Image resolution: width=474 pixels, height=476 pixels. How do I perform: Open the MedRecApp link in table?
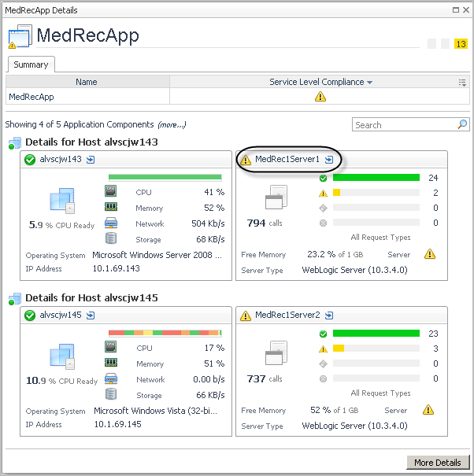(31, 97)
